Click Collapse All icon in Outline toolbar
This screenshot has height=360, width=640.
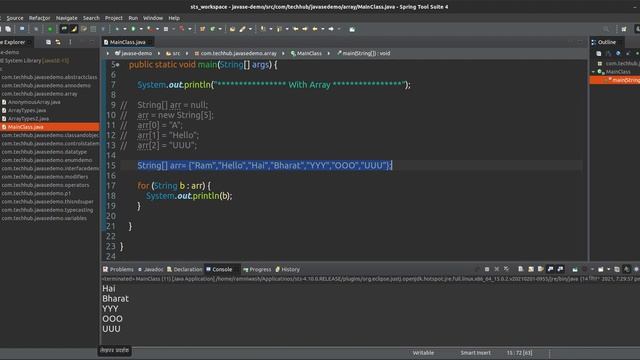pos(599,53)
